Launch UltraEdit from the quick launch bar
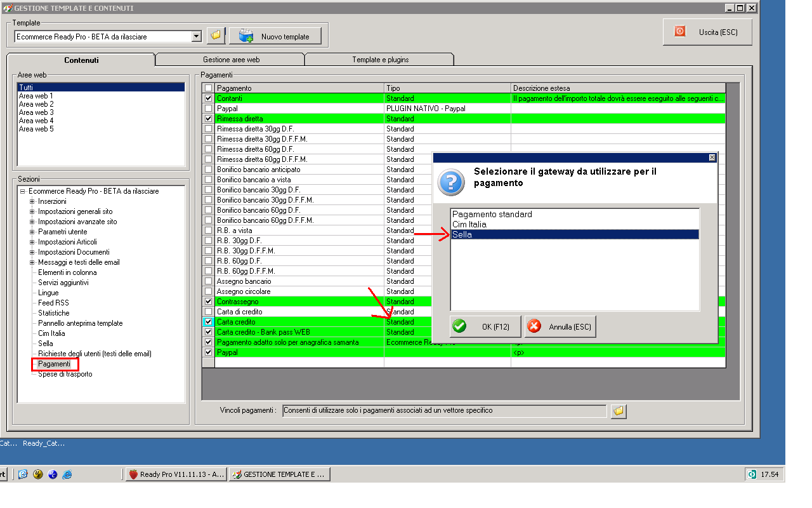 click(38, 474)
